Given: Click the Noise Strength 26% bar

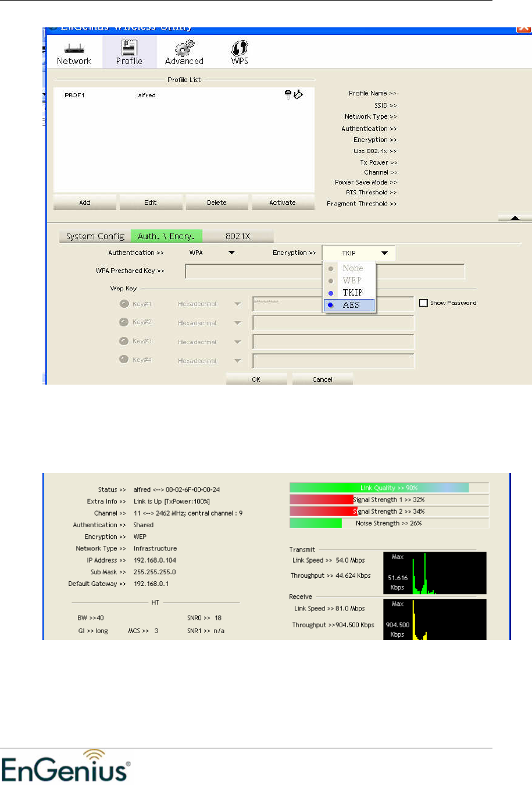Looking at the screenshot, I should click(x=389, y=523).
